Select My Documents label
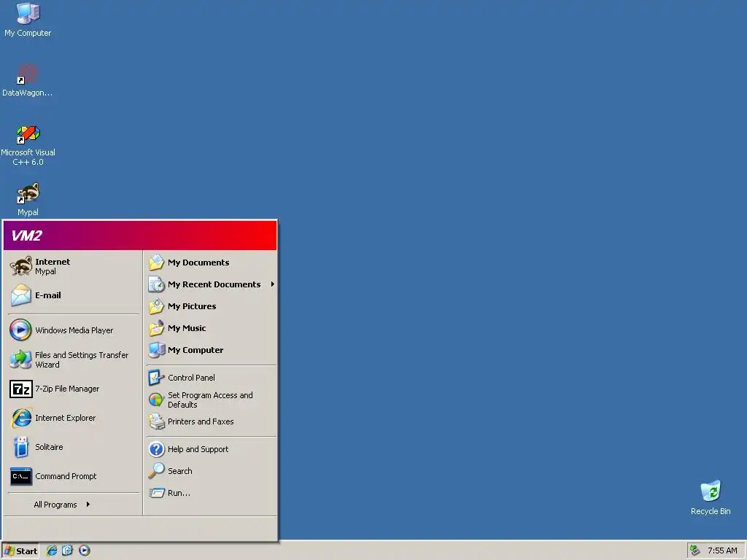Screen dimensions: 747x560 click(198, 262)
